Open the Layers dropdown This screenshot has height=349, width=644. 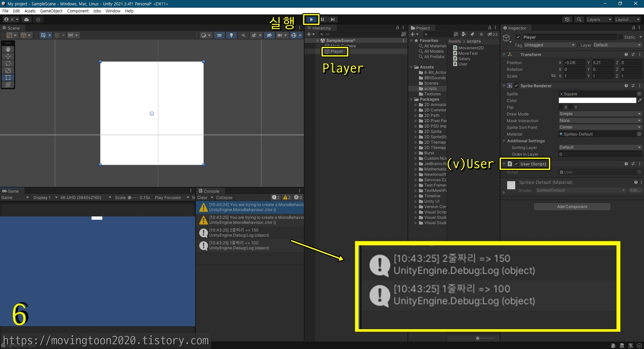pyautogui.click(x=599, y=19)
